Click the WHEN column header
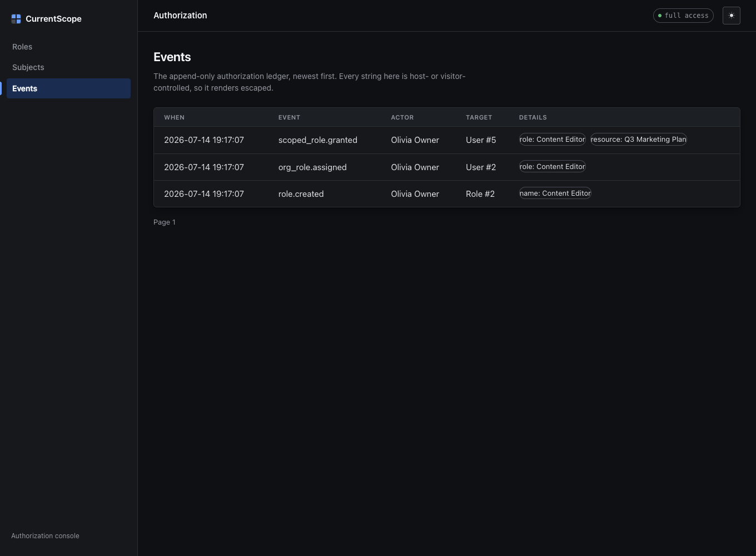Viewport: 756px width, 556px height. coord(174,117)
